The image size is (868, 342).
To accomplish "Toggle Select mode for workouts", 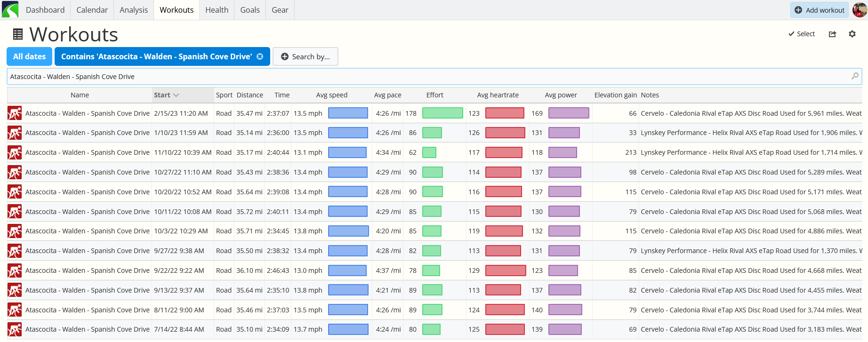I will click(x=802, y=34).
